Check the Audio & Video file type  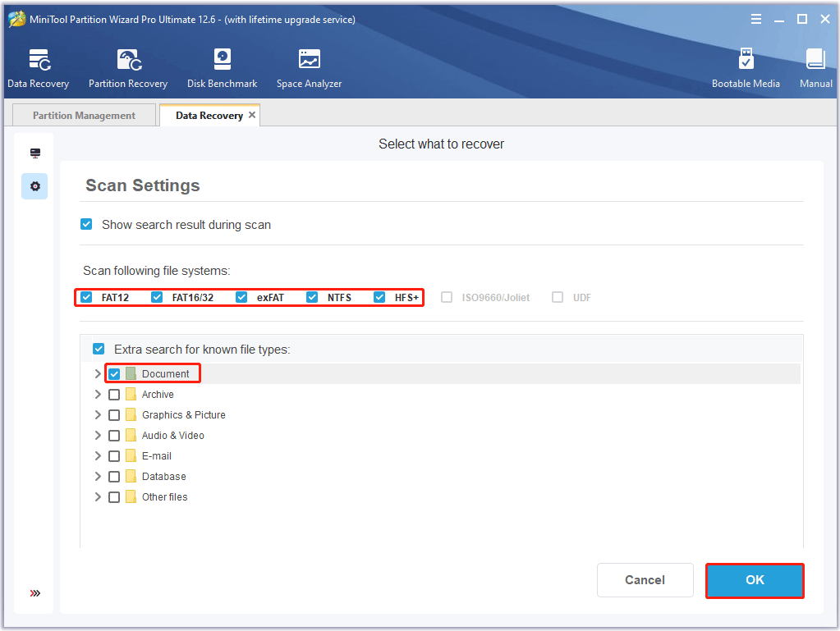coord(114,435)
